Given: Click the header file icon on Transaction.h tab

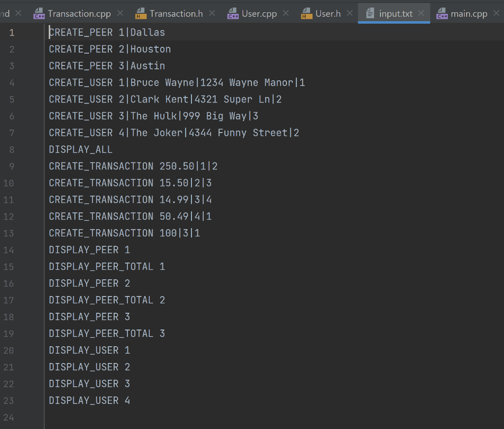Looking at the screenshot, I should click(x=140, y=13).
